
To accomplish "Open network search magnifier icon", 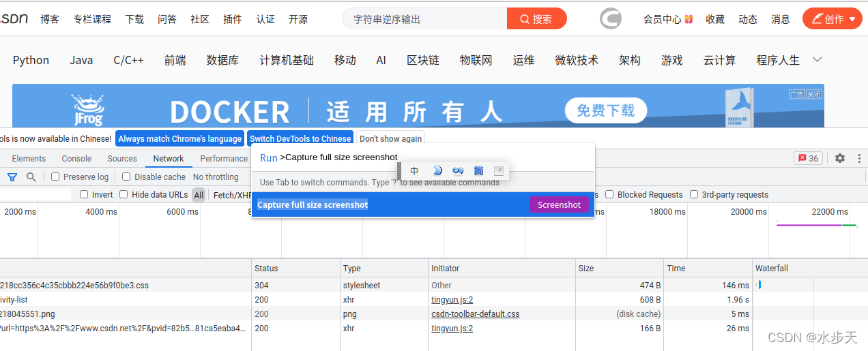I will point(31,177).
